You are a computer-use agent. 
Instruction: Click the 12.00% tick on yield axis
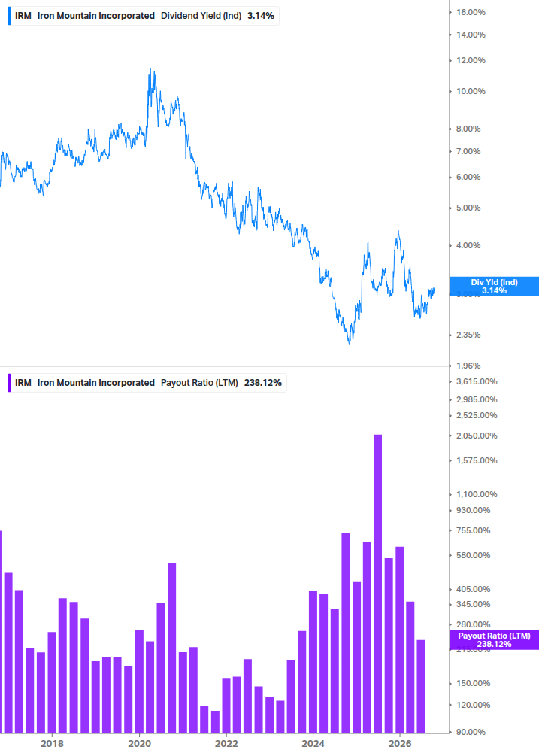(471, 60)
